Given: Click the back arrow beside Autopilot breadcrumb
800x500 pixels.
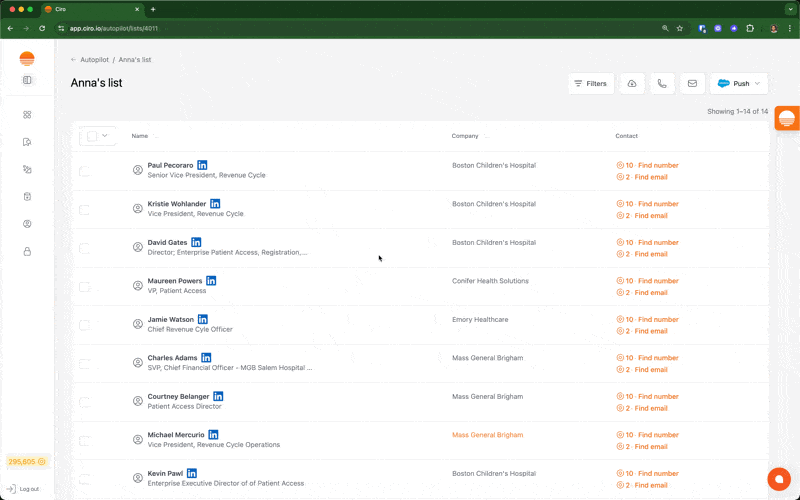Looking at the screenshot, I should [x=73, y=60].
